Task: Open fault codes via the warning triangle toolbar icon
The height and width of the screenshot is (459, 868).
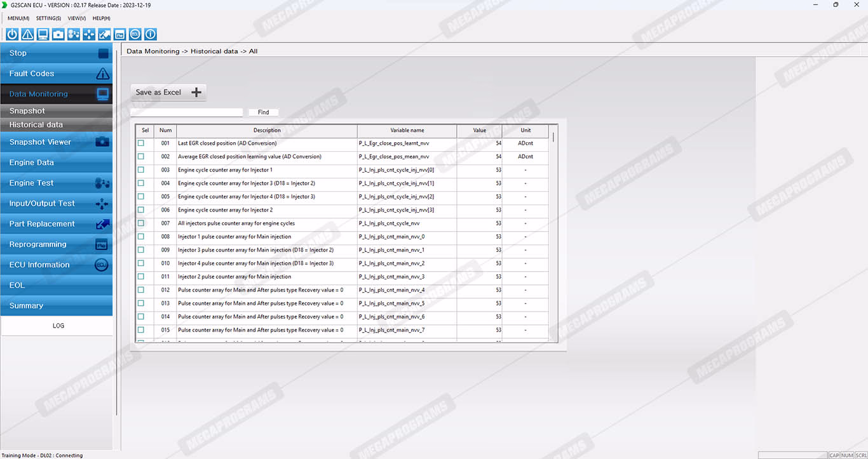Action: click(x=27, y=34)
